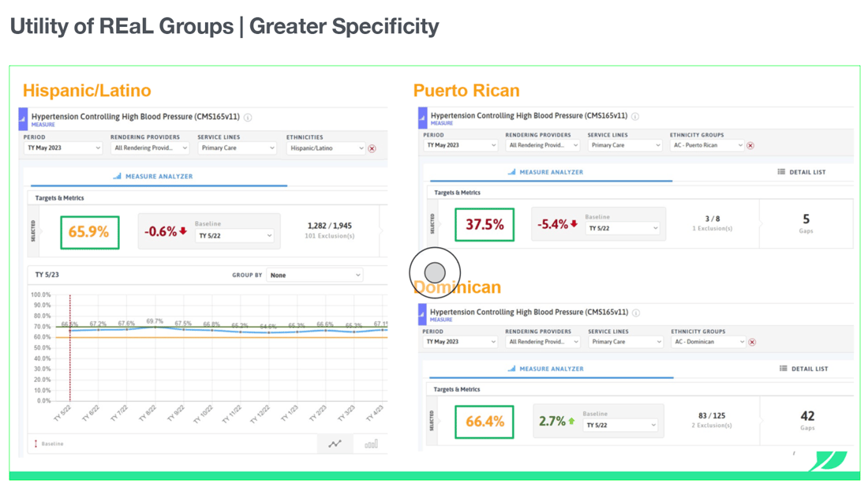The width and height of the screenshot is (868, 491).
Task: Click the 37.5% selected metric box
Action: pyautogui.click(x=485, y=225)
